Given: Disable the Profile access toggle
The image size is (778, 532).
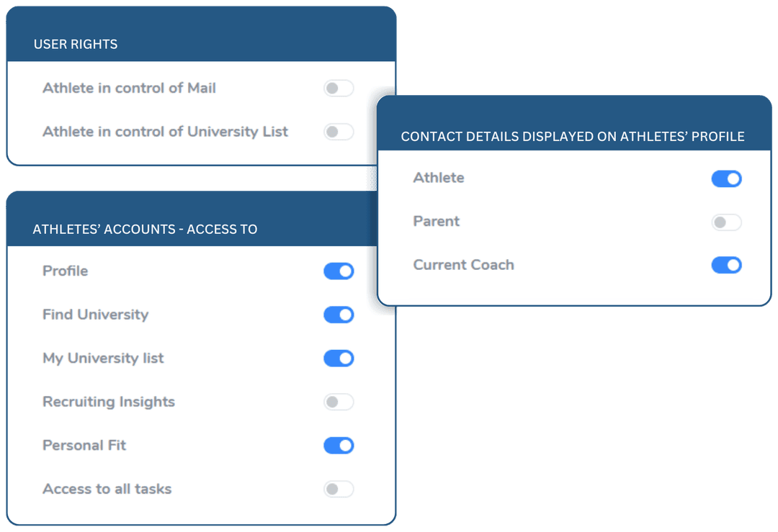Looking at the screenshot, I should (x=339, y=271).
